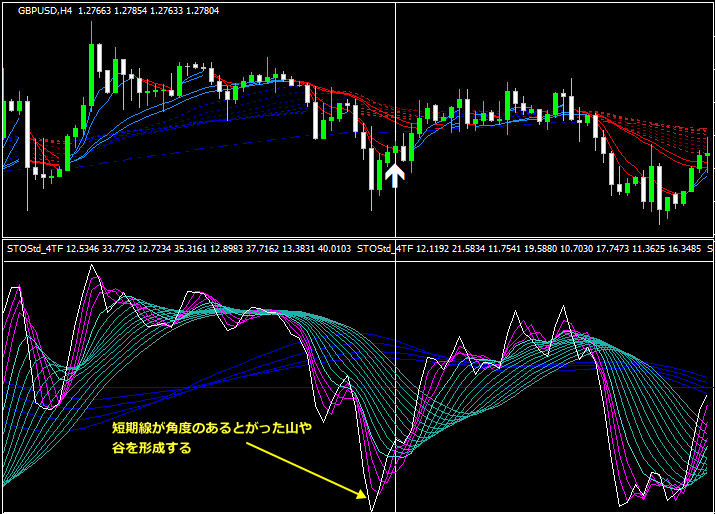Click the divider between price and indicator windows
716x514 pixels.
[357, 238]
